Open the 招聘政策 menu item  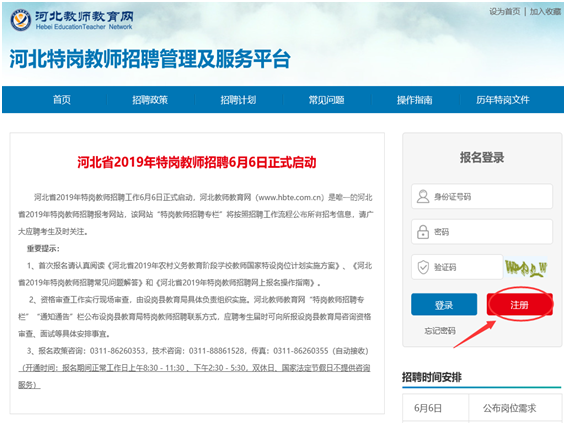tap(150, 100)
